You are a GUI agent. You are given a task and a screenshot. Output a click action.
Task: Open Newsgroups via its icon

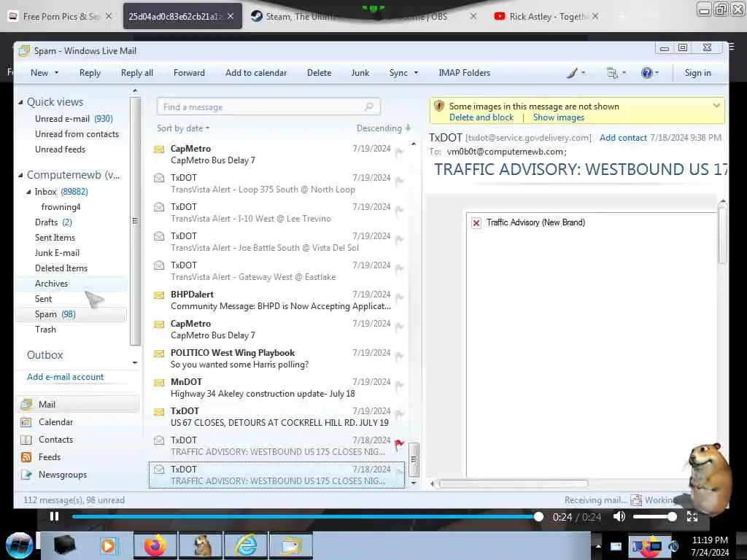[26, 475]
